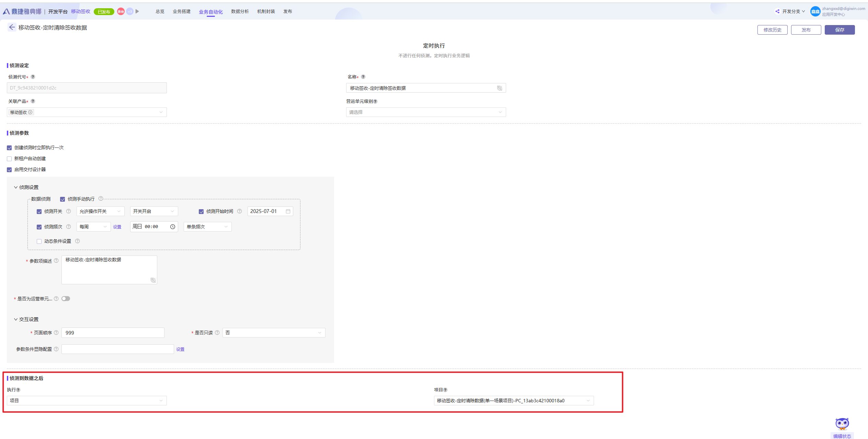The height and width of the screenshot is (439, 868).
Task: Click the owl assistant icon
Action: coord(842,424)
